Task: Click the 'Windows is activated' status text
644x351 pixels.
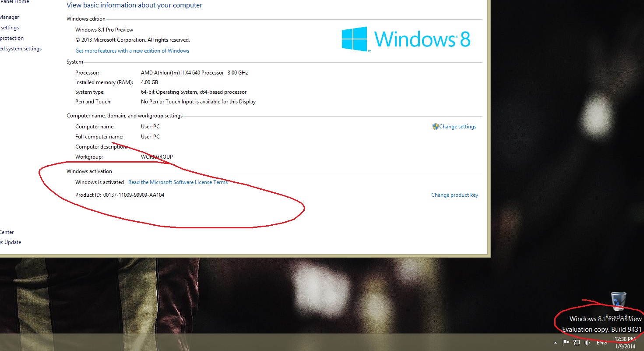Action: tap(99, 182)
